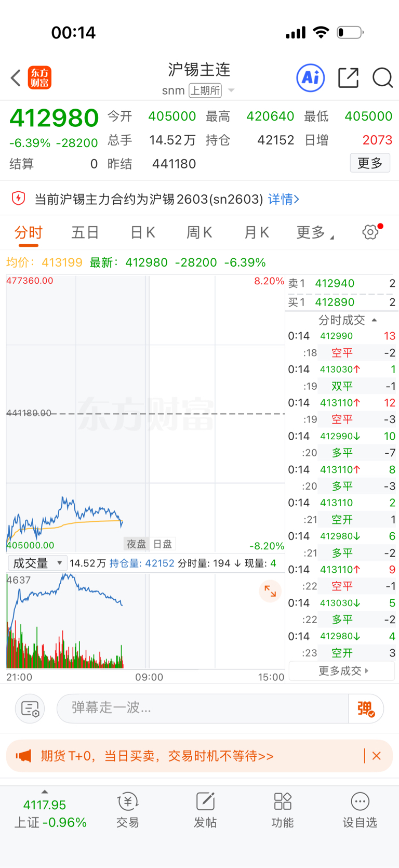Screen dimensions: 399x868
Task: Open chart settings gear icon
Action: click(370, 232)
